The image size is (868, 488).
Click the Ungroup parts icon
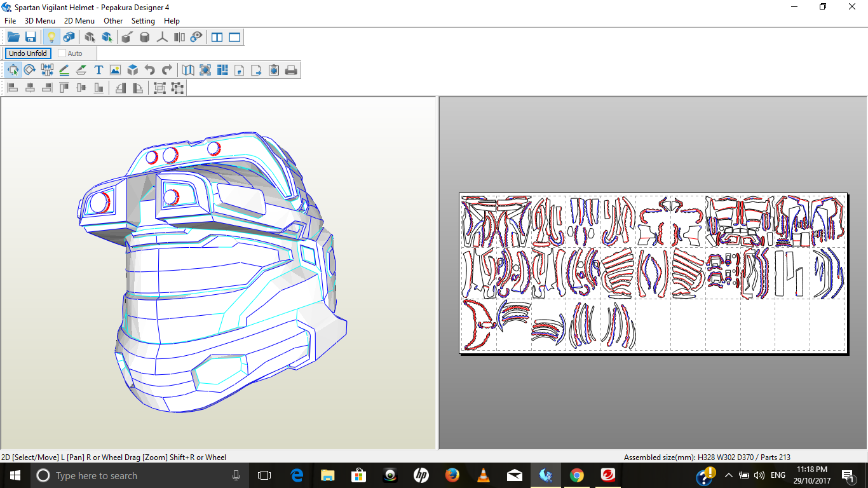click(x=177, y=88)
